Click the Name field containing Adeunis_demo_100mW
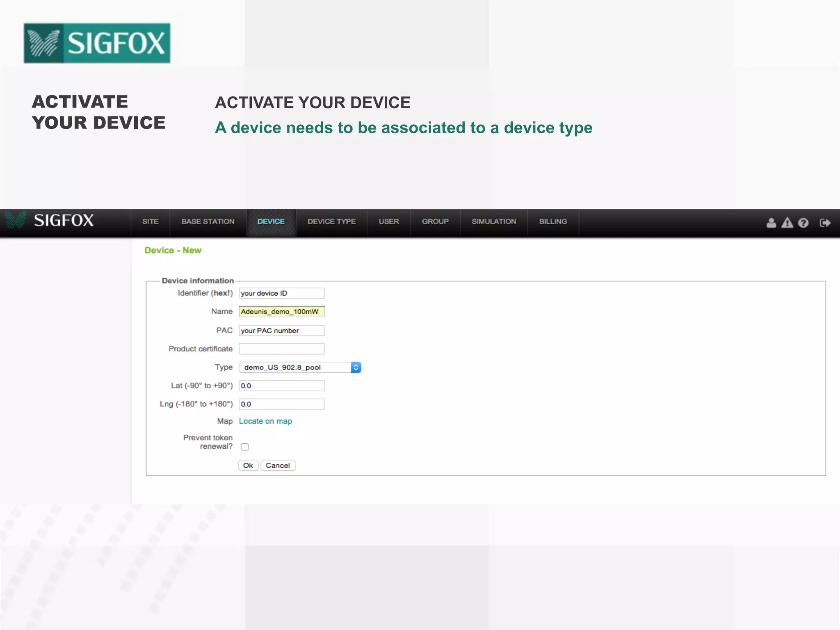Screen dimensions: 840x630 [282, 312]
